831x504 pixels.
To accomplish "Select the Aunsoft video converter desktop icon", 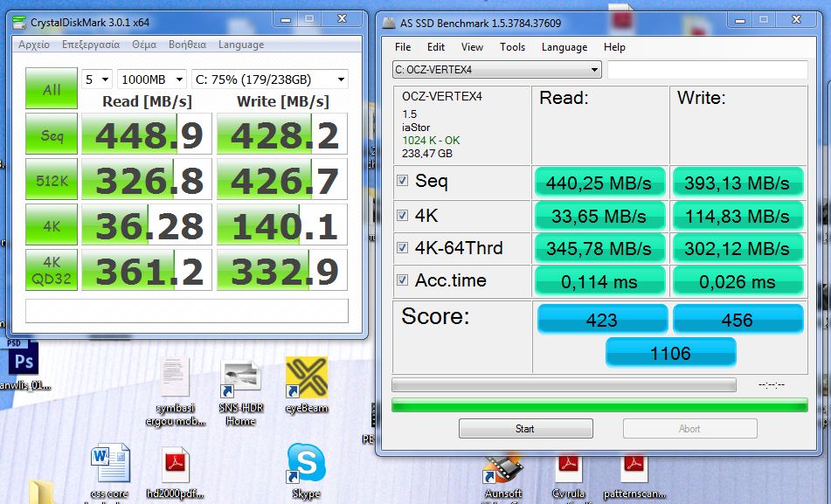I will tap(503, 480).
